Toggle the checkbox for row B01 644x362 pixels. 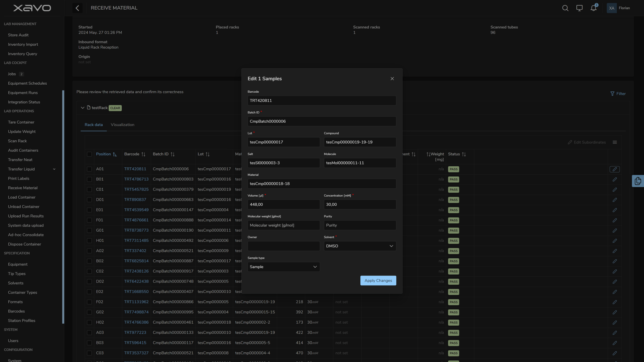pos(89,180)
